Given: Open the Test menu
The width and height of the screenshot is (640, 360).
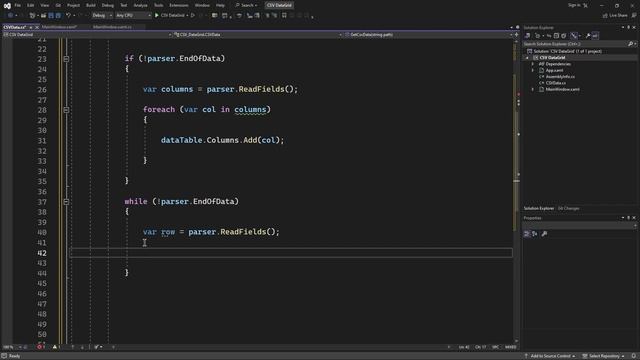Looking at the screenshot, I should 124,5.
